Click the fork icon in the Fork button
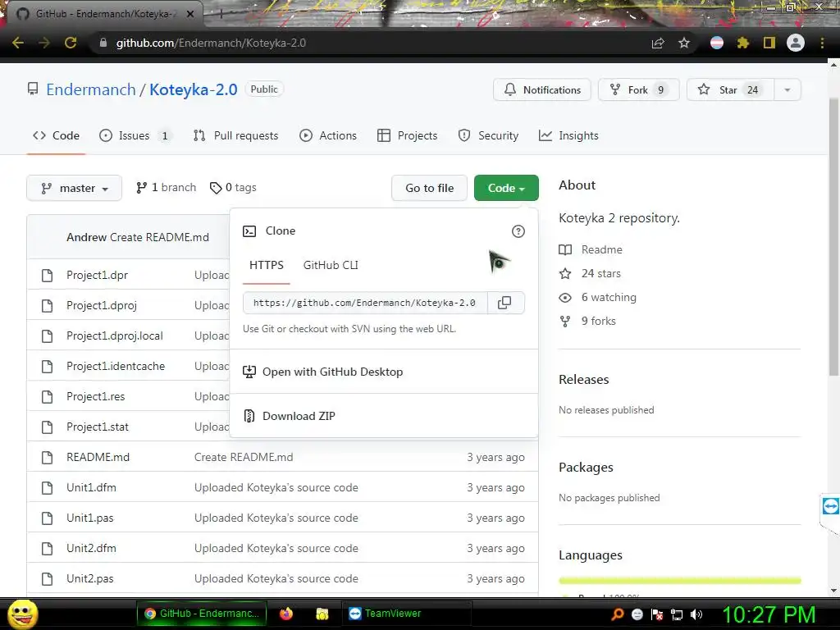The width and height of the screenshot is (840, 630). tap(615, 89)
